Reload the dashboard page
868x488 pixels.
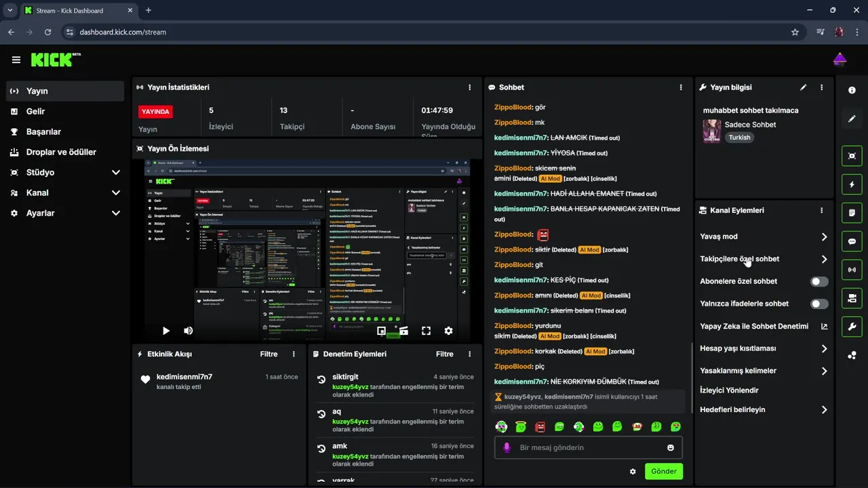47,32
